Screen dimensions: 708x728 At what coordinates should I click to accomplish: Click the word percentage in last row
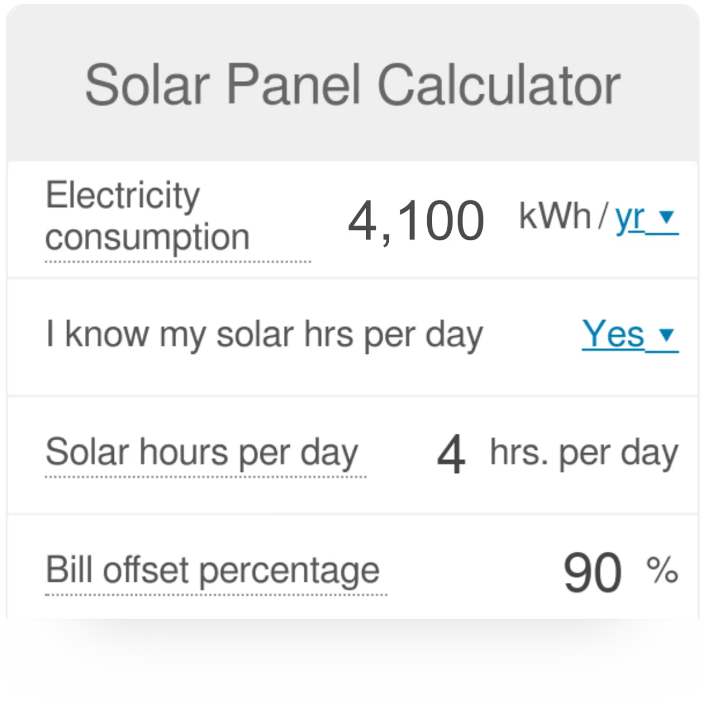[289, 570]
